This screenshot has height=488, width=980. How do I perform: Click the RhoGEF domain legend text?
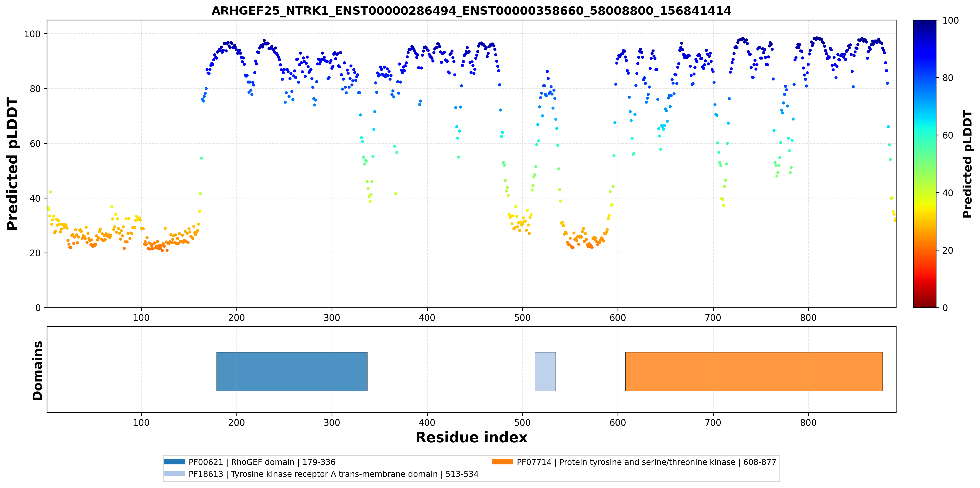coord(262,462)
